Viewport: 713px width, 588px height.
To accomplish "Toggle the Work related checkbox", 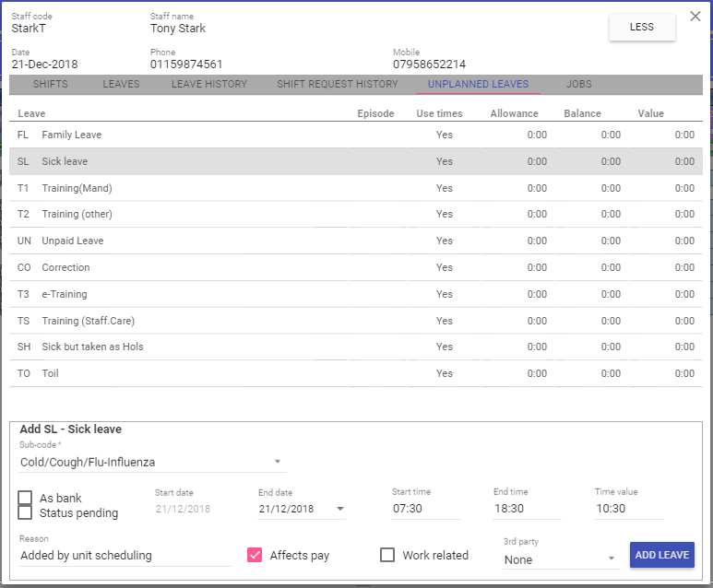I will (387, 555).
